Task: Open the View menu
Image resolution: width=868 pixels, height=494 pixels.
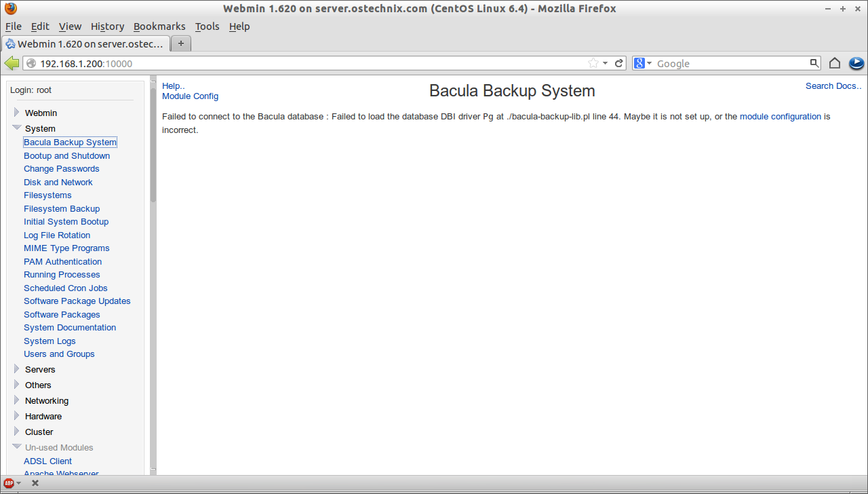Action: pos(70,26)
